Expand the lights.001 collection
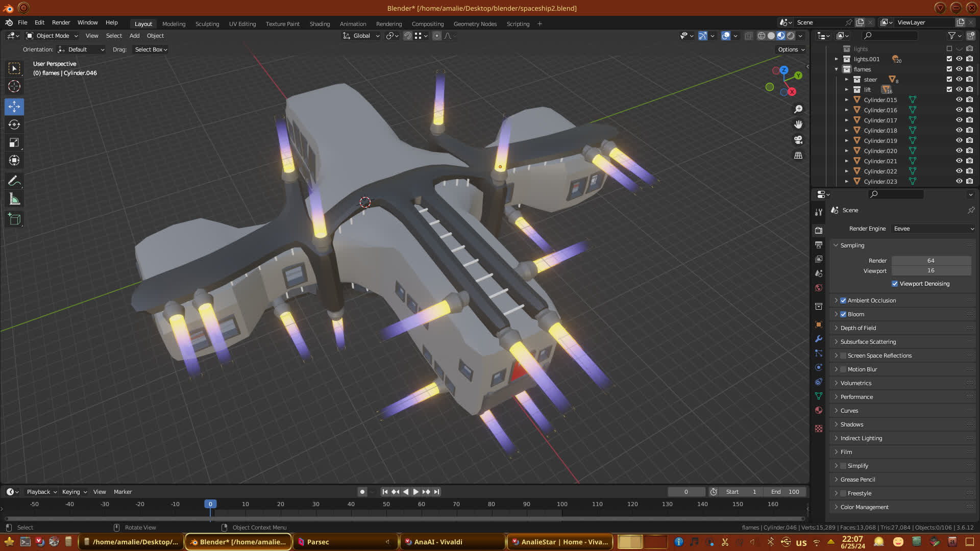The width and height of the screenshot is (980, 551). 837,59
